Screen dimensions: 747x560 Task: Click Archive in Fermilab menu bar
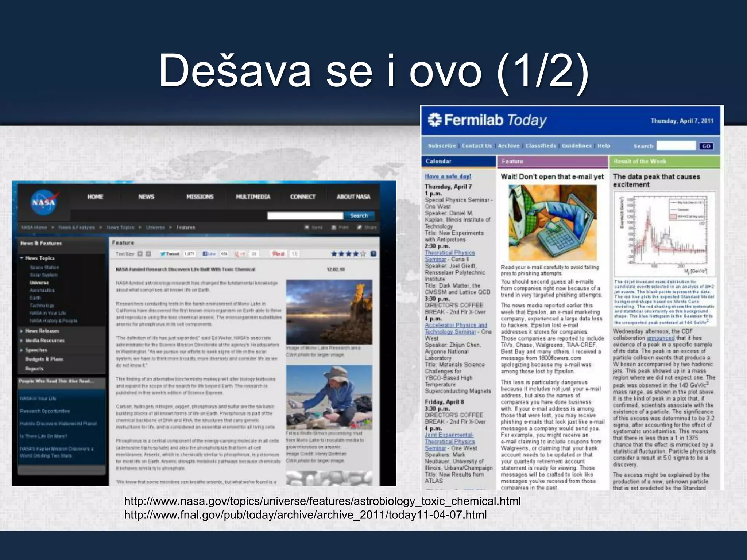point(509,146)
